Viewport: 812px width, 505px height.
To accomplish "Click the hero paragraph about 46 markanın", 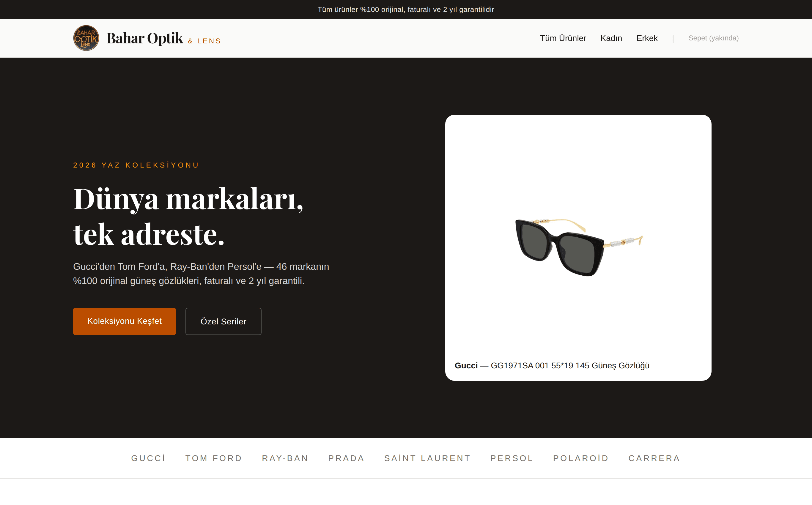I will tap(201, 274).
